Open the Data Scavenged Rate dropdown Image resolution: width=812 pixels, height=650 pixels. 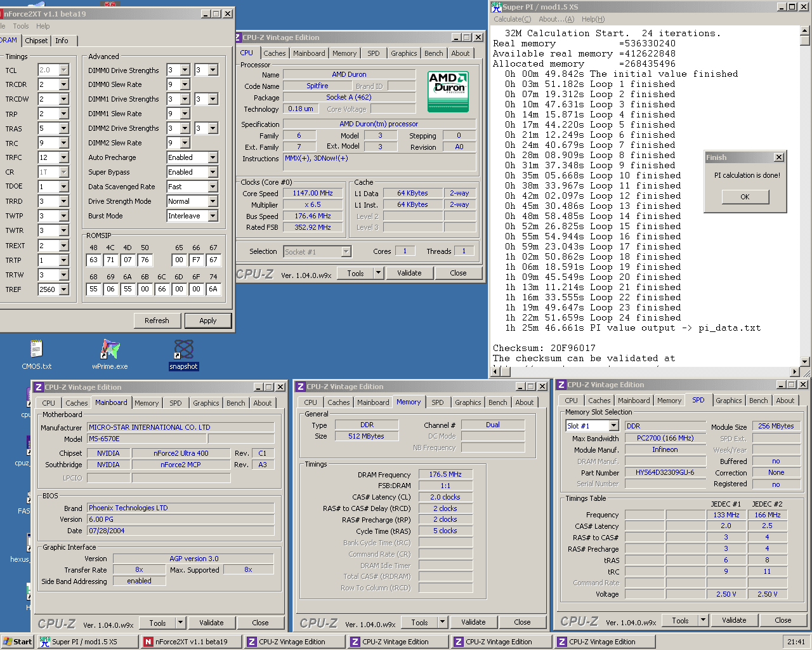(213, 187)
